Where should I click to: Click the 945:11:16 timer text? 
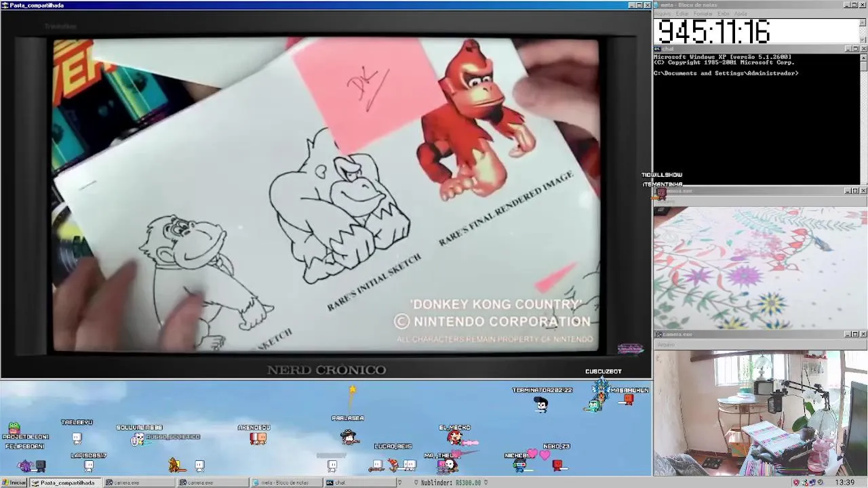pyautogui.click(x=714, y=31)
